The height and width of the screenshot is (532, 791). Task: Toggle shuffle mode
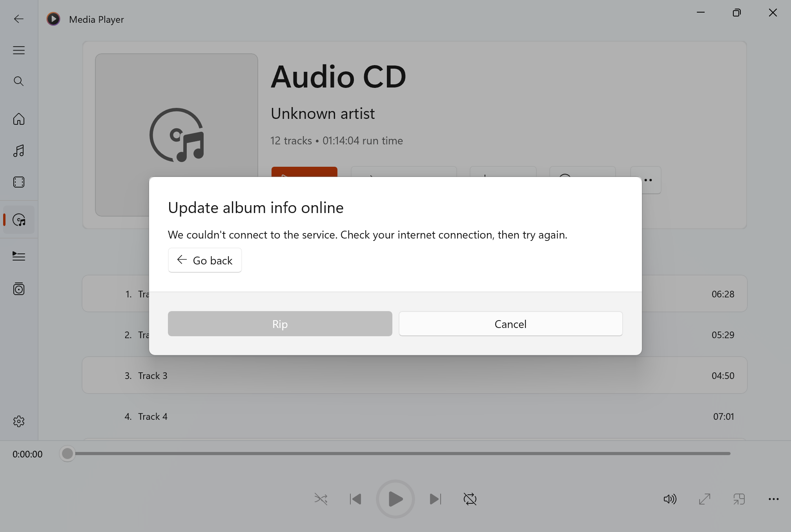321,499
